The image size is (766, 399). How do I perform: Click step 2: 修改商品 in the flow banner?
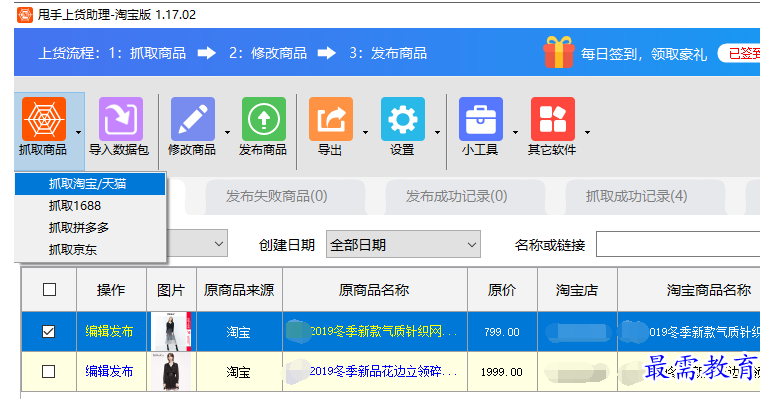[268, 53]
